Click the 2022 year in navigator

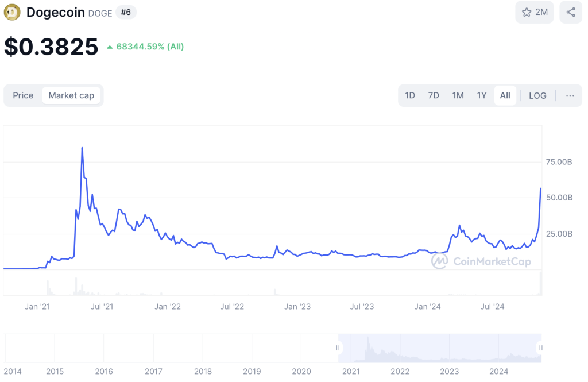(x=400, y=372)
